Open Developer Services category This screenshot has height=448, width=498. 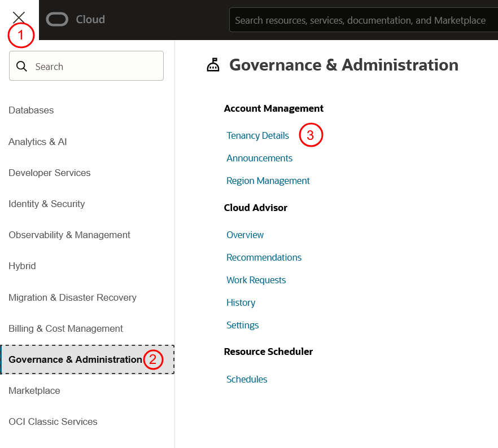click(50, 173)
